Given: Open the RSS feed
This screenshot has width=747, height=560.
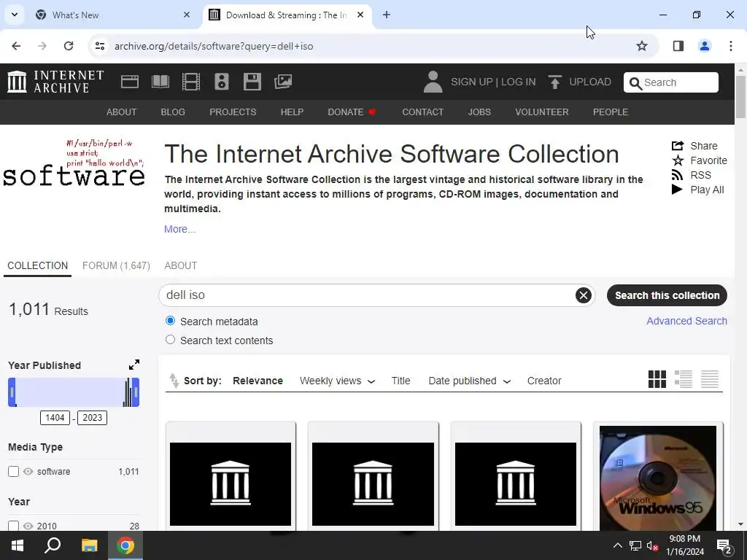Looking at the screenshot, I should point(692,175).
